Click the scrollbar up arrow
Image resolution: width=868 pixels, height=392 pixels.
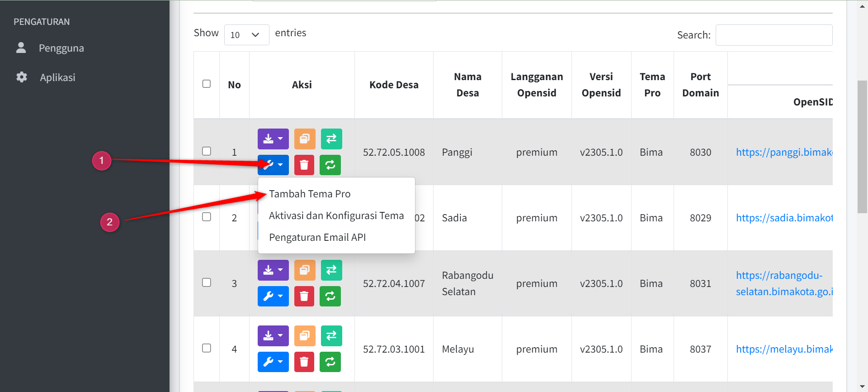coord(862,5)
